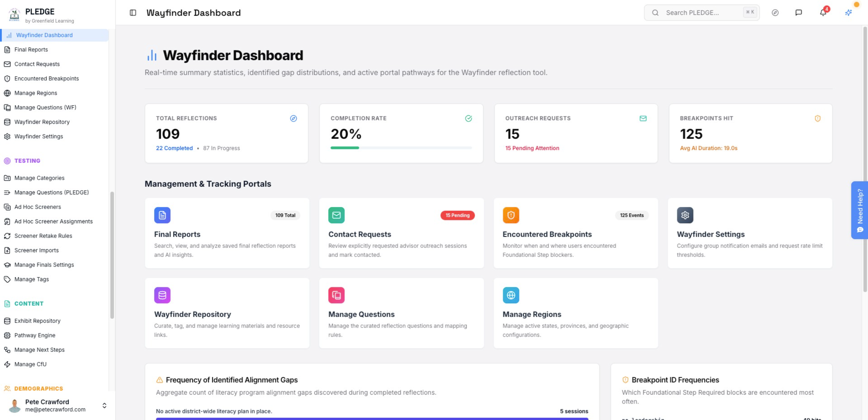The image size is (868, 420).
Task: Open Screener Retake Rules in sidebar
Action: (55, 236)
